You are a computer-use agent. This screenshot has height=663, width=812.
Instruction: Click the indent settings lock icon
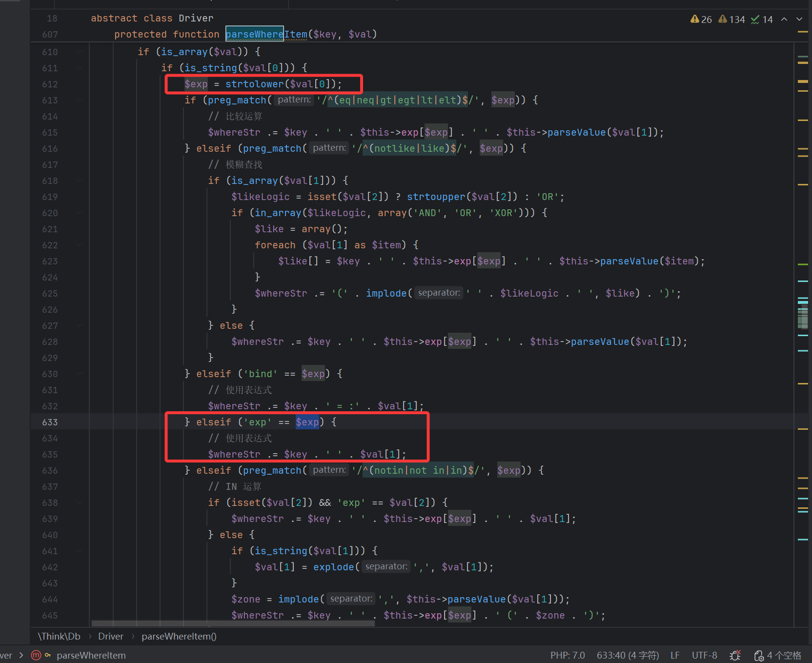(x=759, y=655)
